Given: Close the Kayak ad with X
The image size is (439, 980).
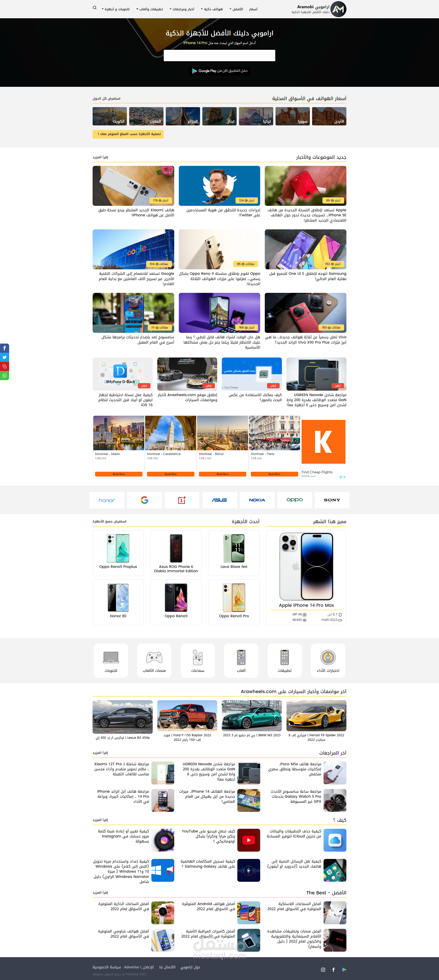Looking at the screenshot, I should (x=345, y=477).
